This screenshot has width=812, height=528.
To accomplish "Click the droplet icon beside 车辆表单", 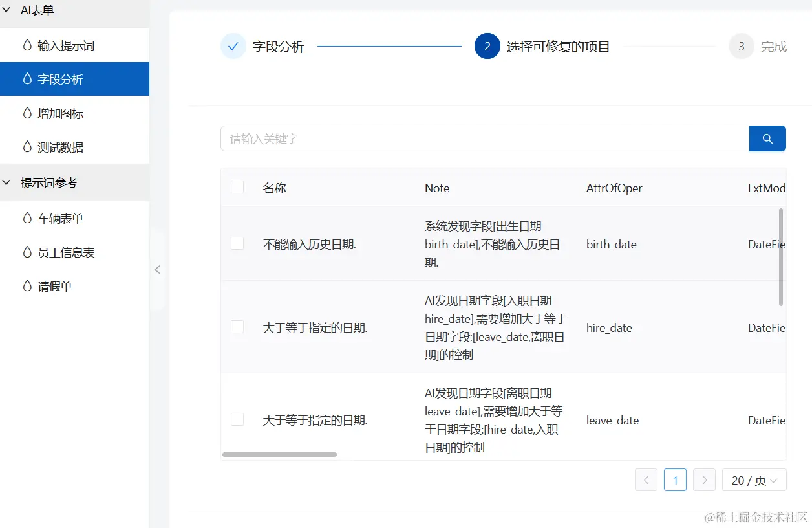I will click(27, 218).
